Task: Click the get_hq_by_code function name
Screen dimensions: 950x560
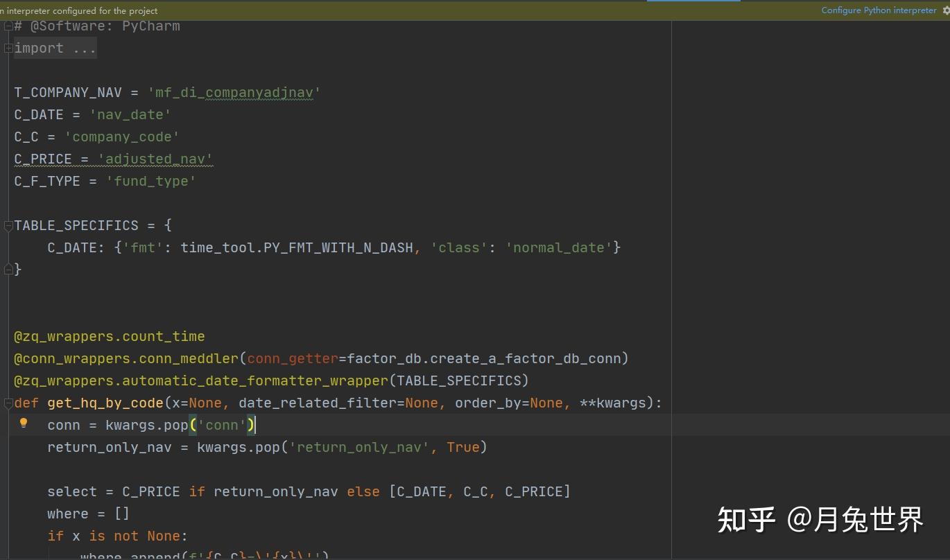Action: pos(105,403)
